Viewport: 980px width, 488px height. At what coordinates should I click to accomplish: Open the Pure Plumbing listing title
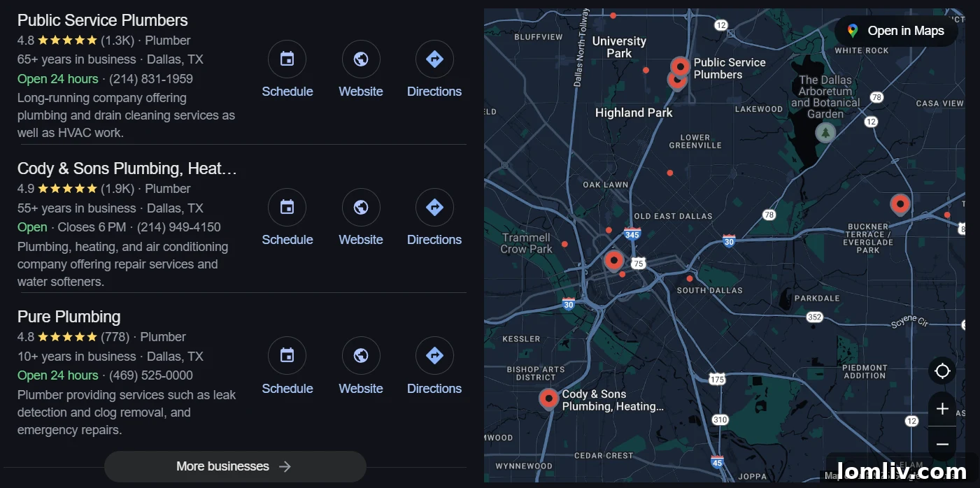(x=69, y=317)
